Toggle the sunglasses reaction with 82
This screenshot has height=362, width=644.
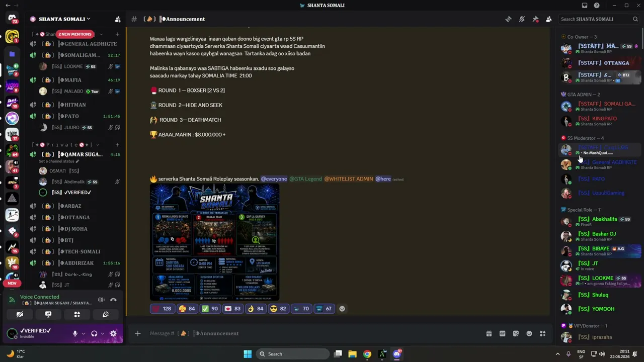(279, 309)
